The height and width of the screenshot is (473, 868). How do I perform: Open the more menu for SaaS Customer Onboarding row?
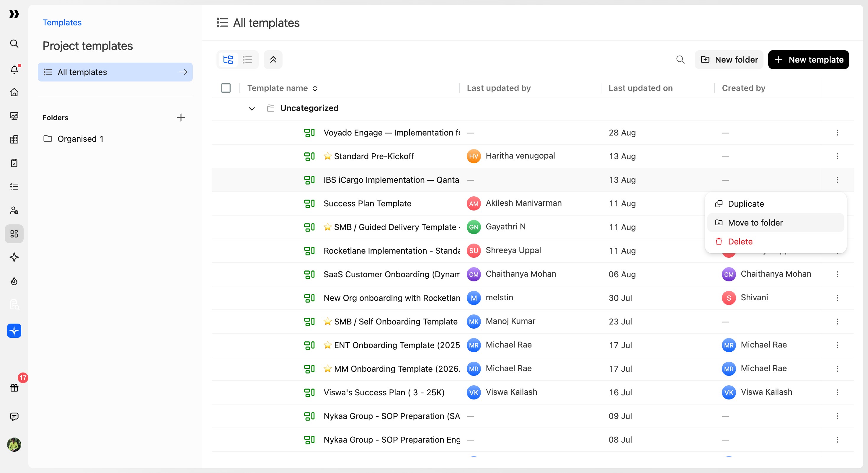(x=837, y=274)
